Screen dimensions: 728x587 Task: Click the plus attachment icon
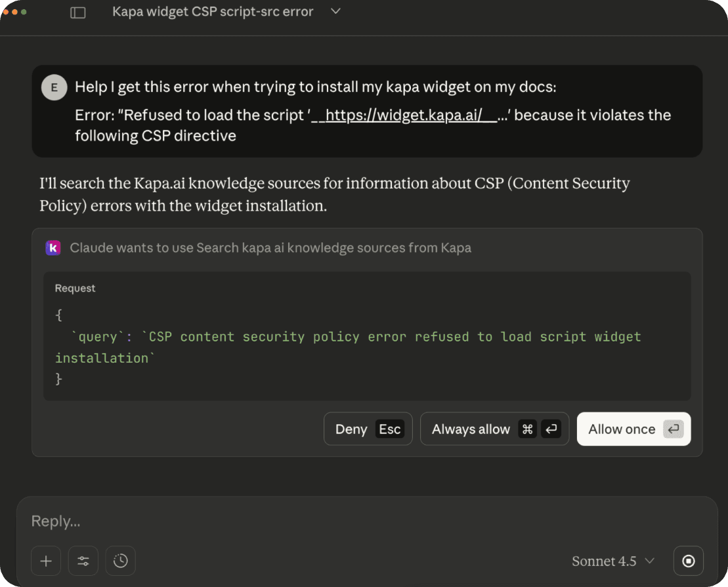[46, 561]
